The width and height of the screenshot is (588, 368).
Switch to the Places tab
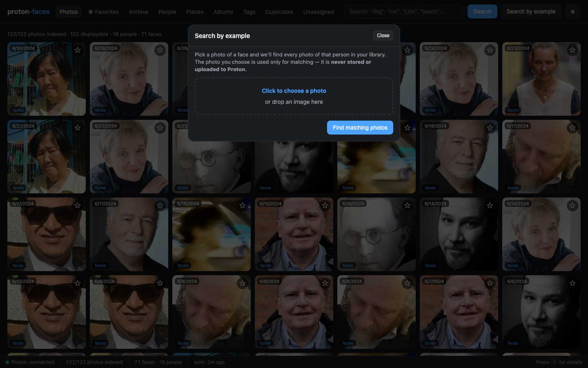coord(195,12)
